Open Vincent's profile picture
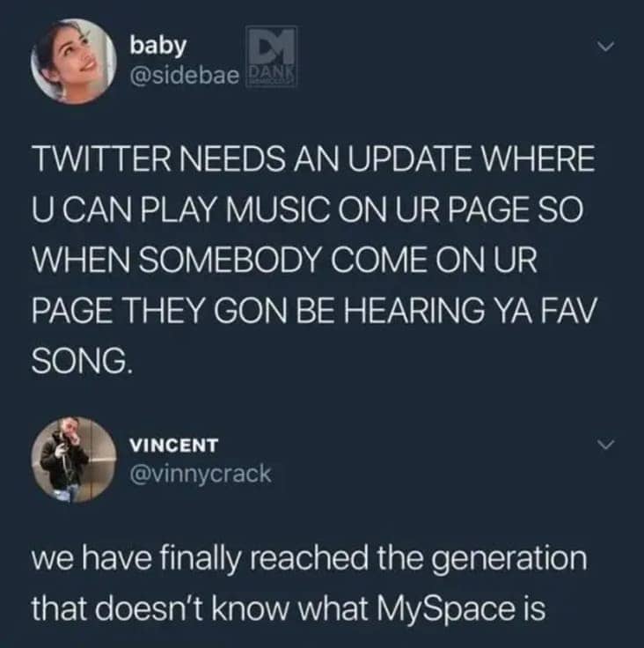Screen dimensions: 644x648 [74, 460]
